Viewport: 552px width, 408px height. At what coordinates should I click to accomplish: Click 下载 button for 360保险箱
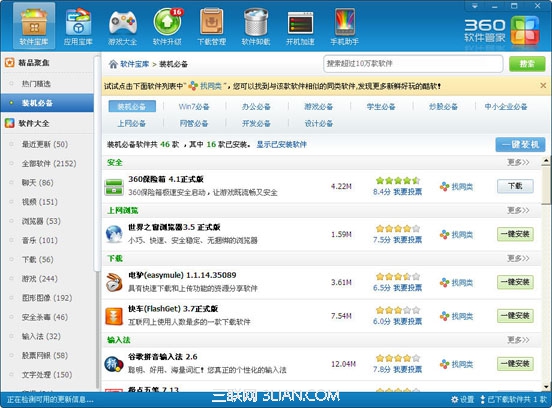tap(515, 186)
